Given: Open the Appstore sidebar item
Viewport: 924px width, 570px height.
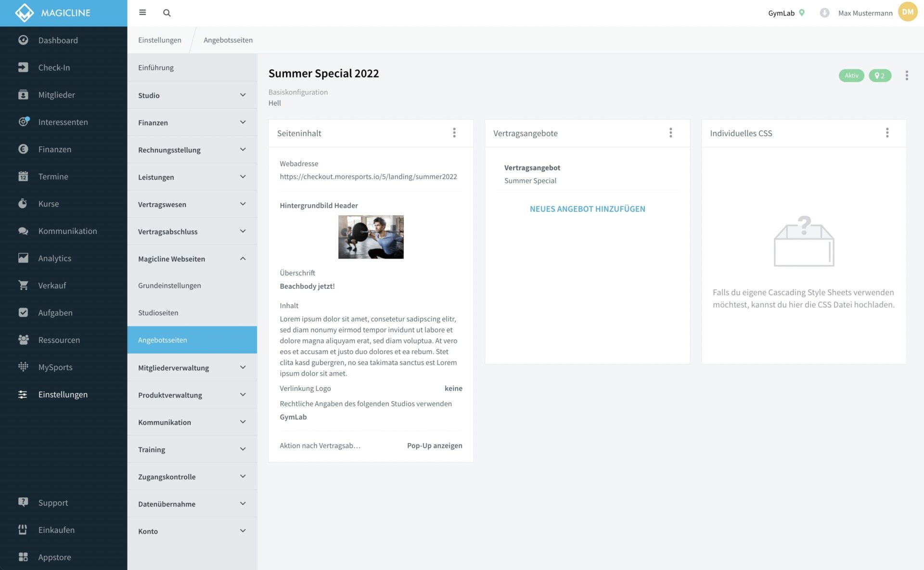Looking at the screenshot, I should pyautogui.click(x=54, y=557).
